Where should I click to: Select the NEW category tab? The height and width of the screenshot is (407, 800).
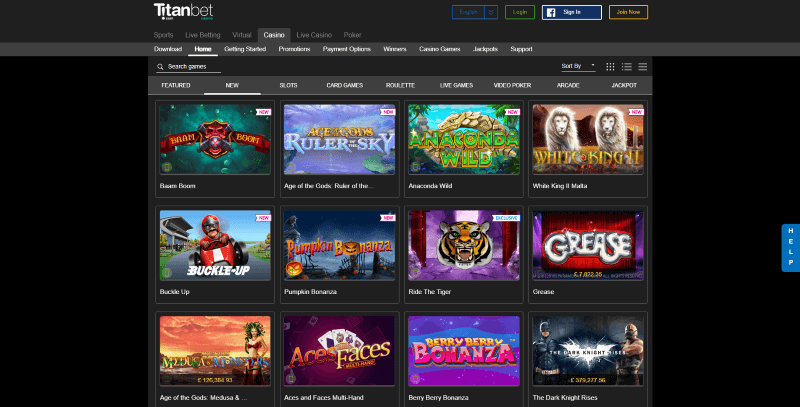[x=232, y=85]
